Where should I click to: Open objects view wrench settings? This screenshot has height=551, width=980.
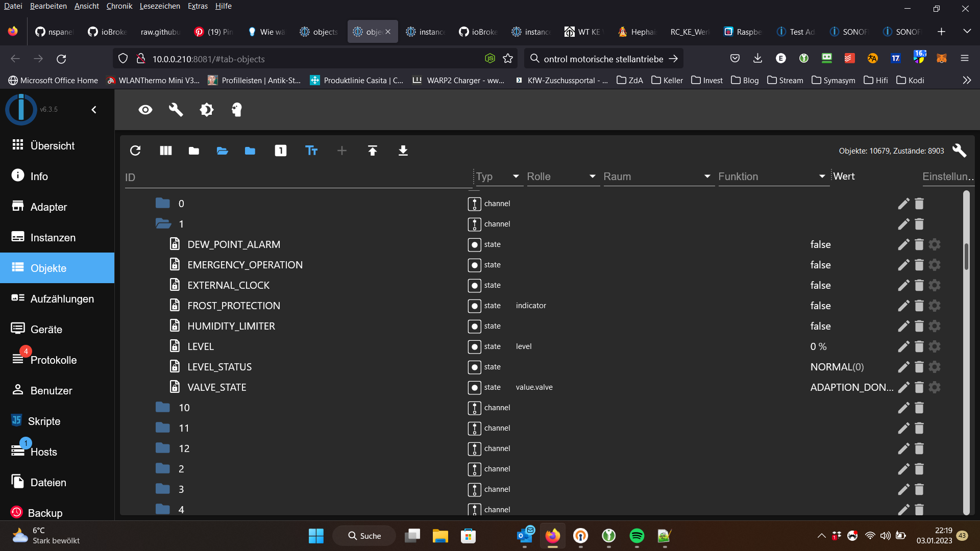click(x=959, y=151)
